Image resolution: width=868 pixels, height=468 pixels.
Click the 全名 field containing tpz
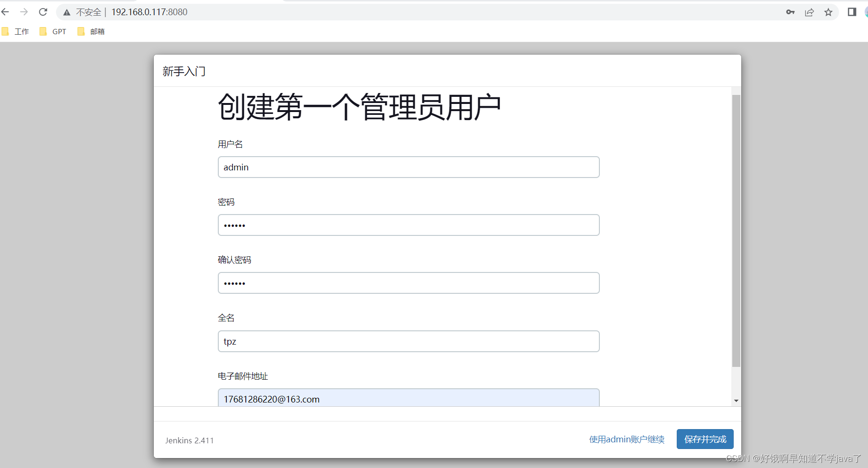[409, 341]
